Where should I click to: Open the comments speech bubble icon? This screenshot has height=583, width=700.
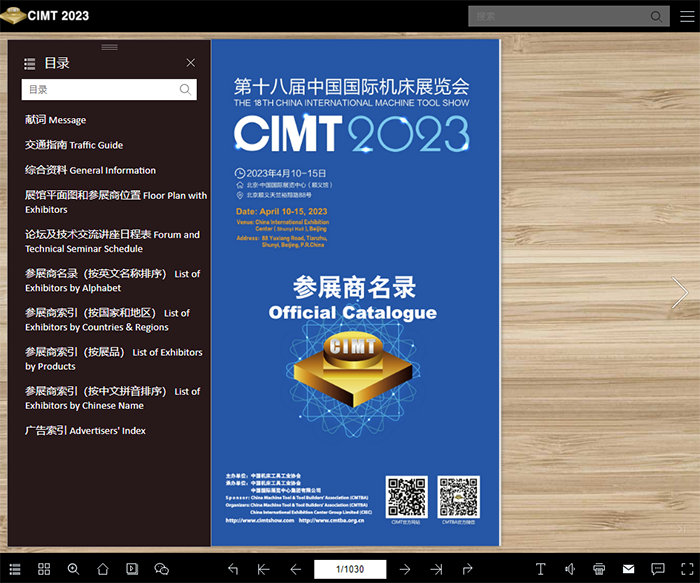click(658, 569)
